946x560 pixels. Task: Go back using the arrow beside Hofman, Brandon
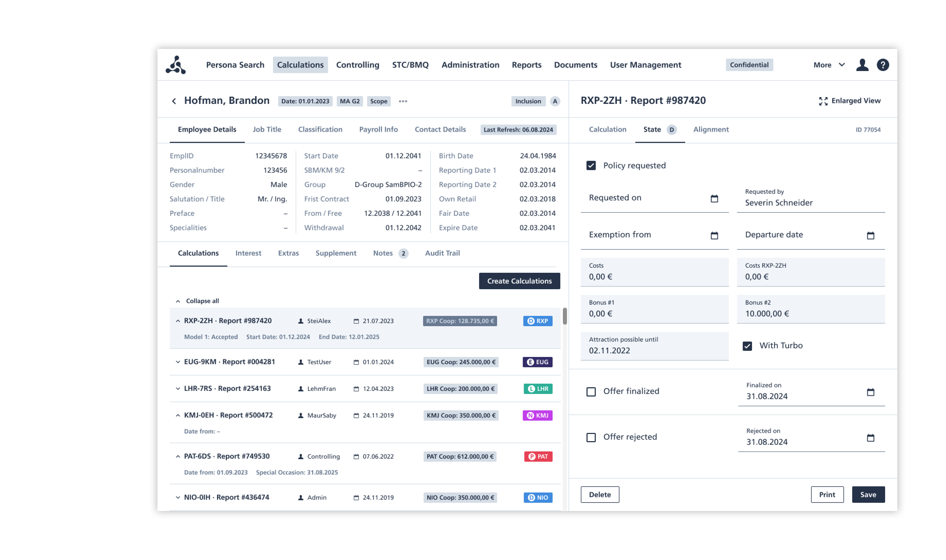(174, 101)
